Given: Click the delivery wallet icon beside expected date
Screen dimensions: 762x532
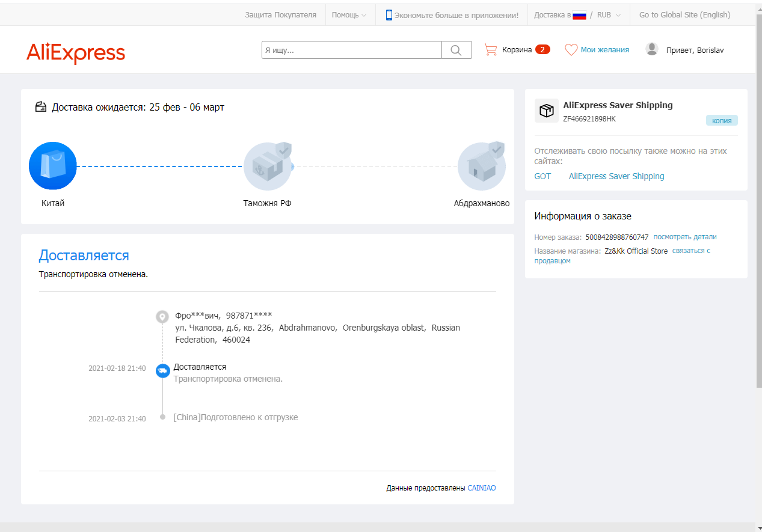Looking at the screenshot, I should [x=41, y=107].
